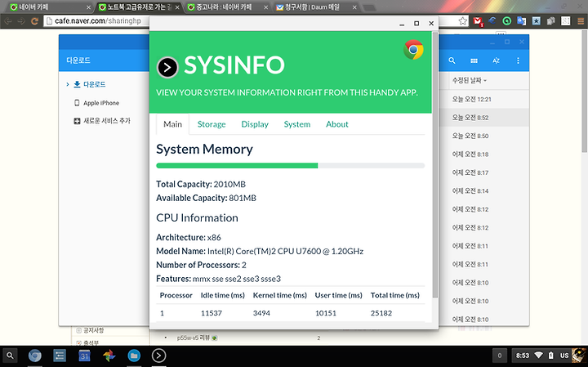The width and height of the screenshot is (588, 367).
Task: Switch to the Daum 메일 browser tab
Action: 316,7
